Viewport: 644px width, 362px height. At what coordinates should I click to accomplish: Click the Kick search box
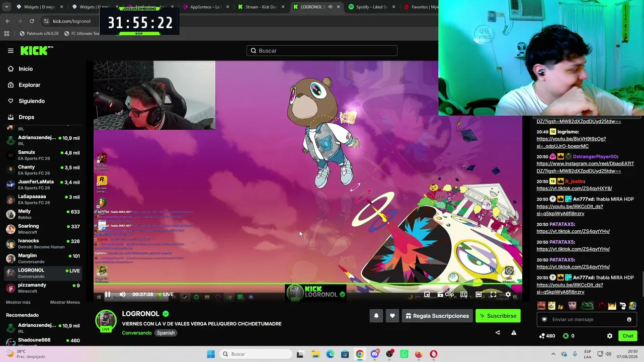click(322, 50)
